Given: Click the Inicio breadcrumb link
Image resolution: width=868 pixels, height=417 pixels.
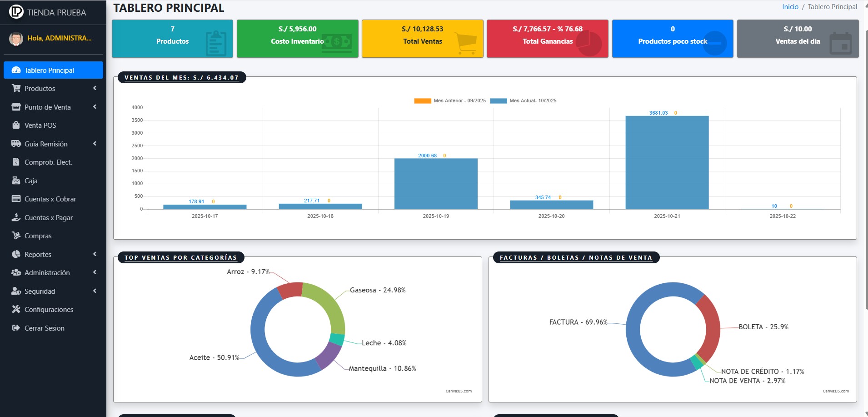Looking at the screenshot, I should pos(790,7).
